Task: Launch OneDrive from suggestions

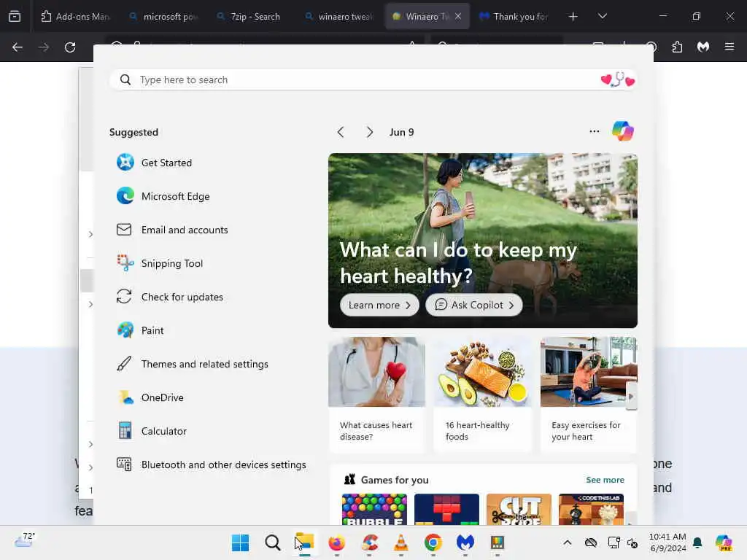Action: click(150, 397)
